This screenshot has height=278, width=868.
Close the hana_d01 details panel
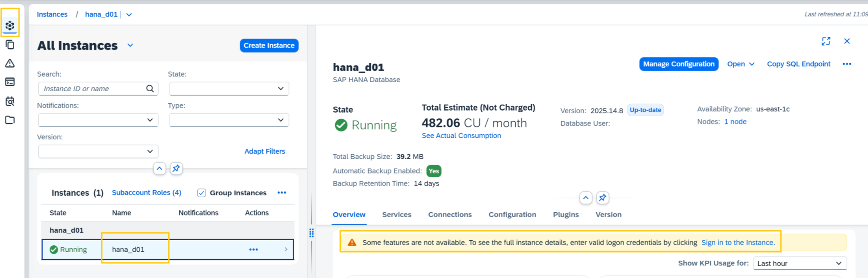click(847, 41)
